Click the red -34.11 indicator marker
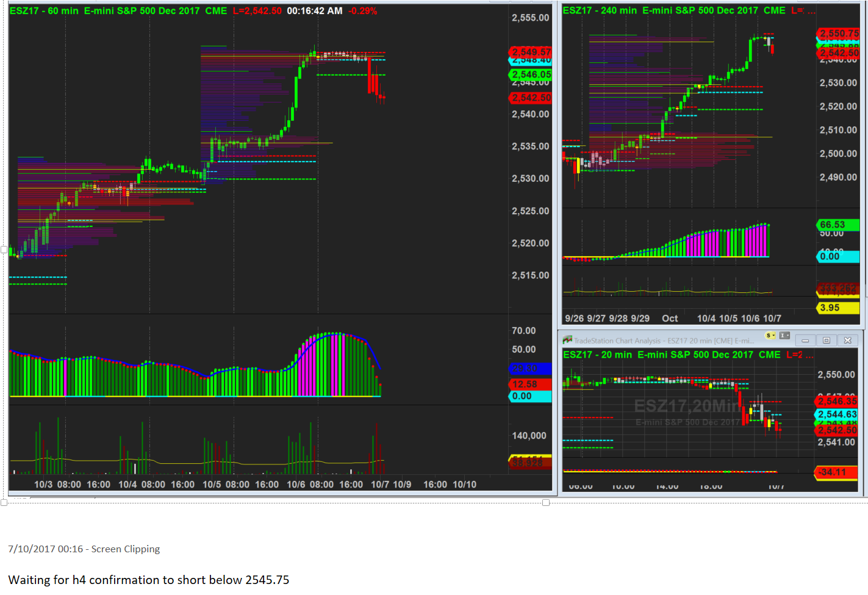The image size is (868, 595). click(837, 472)
